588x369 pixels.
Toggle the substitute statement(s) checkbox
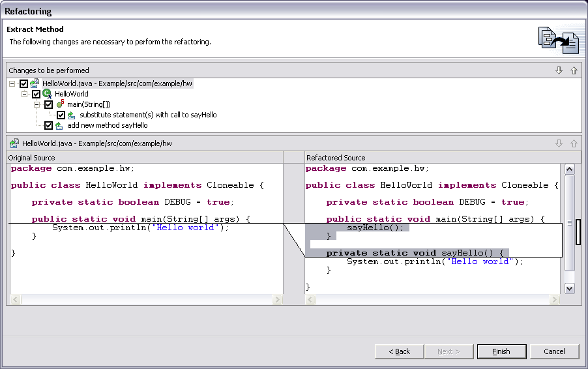[x=61, y=115]
